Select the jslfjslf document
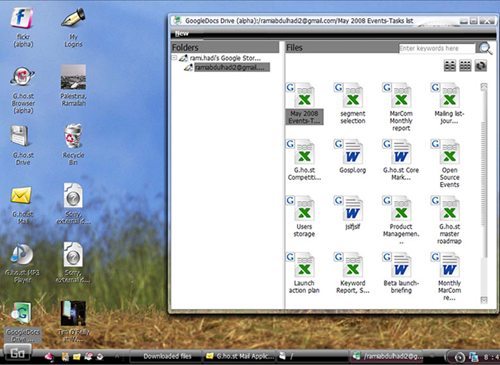The width and height of the screenshot is (500, 365). (353, 213)
